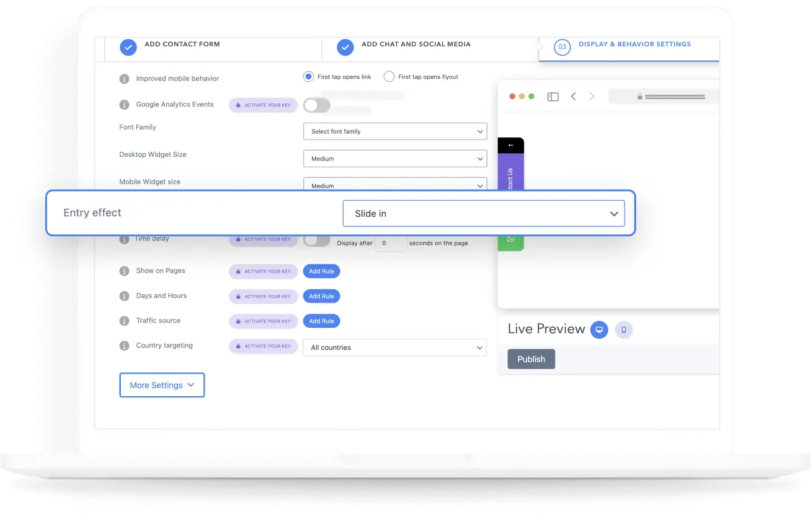This screenshot has height=525, width=812.
Task: Click the Desktop Widget Size label
Action: tap(153, 155)
